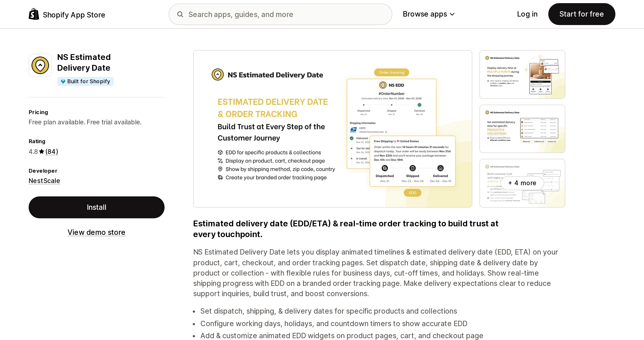644x340 pixels.
Task: Click the Built for Shopify diamond icon
Action: tap(63, 81)
